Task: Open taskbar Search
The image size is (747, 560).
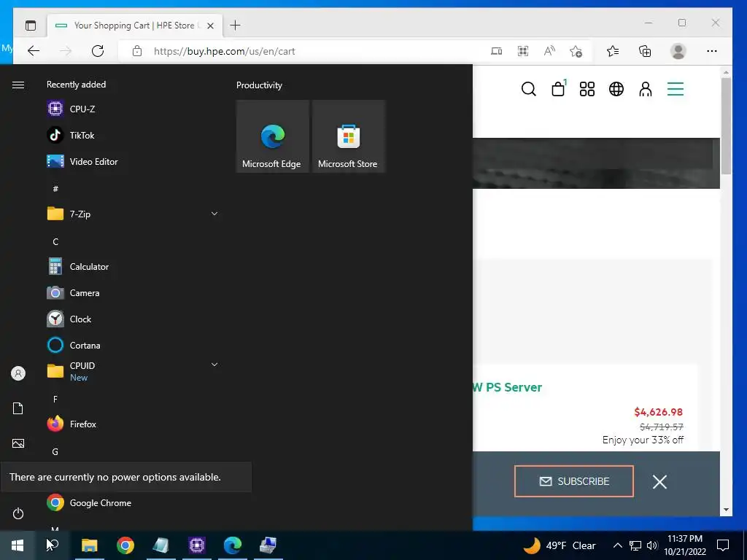Action: (53, 545)
